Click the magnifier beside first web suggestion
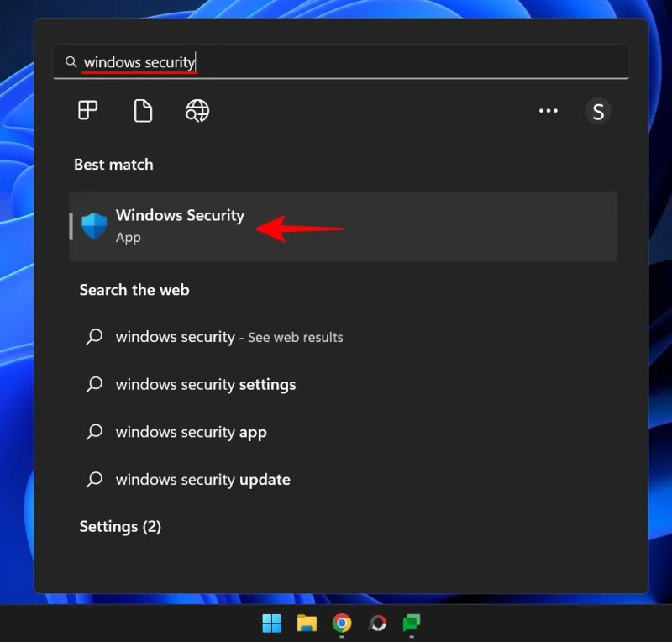 (x=94, y=337)
